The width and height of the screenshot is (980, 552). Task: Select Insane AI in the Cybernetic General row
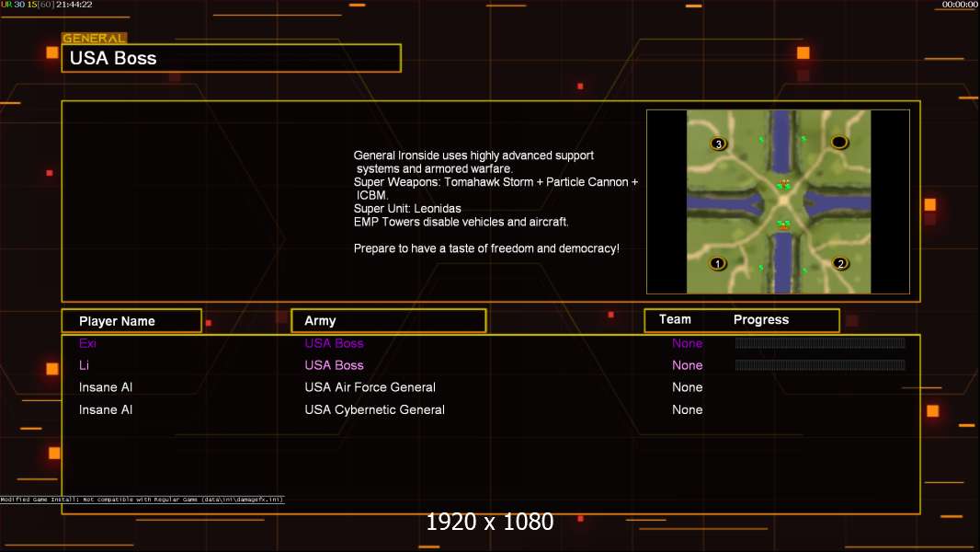[x=106, y=410]
